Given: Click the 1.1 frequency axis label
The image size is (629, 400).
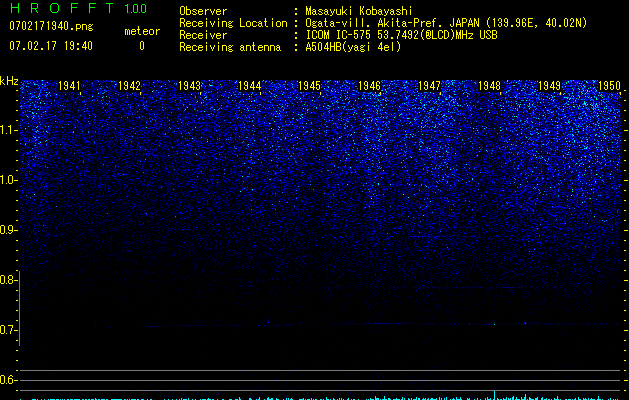Looking at the screenshot, I should coord(8,130).
